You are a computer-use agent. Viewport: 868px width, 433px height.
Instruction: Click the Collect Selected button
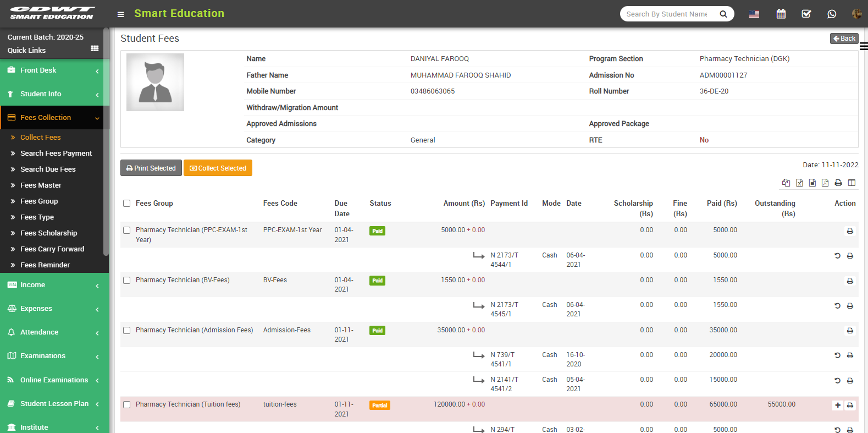pos(218,168)
